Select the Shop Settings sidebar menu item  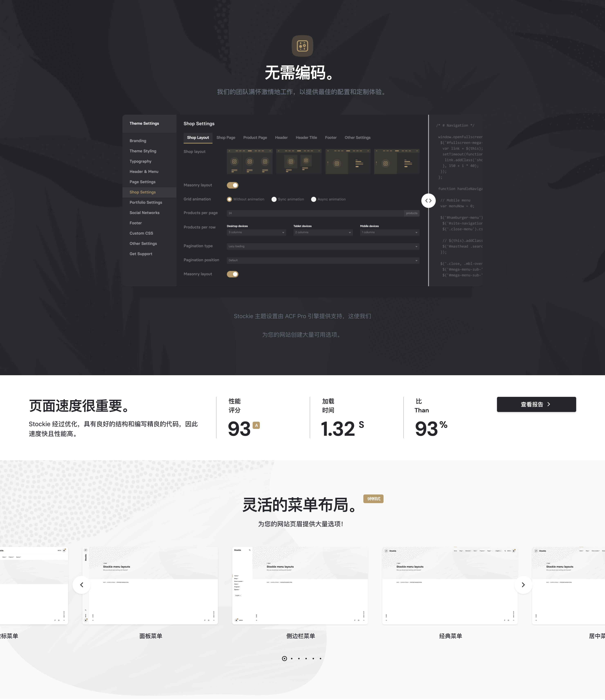[143, 192]
